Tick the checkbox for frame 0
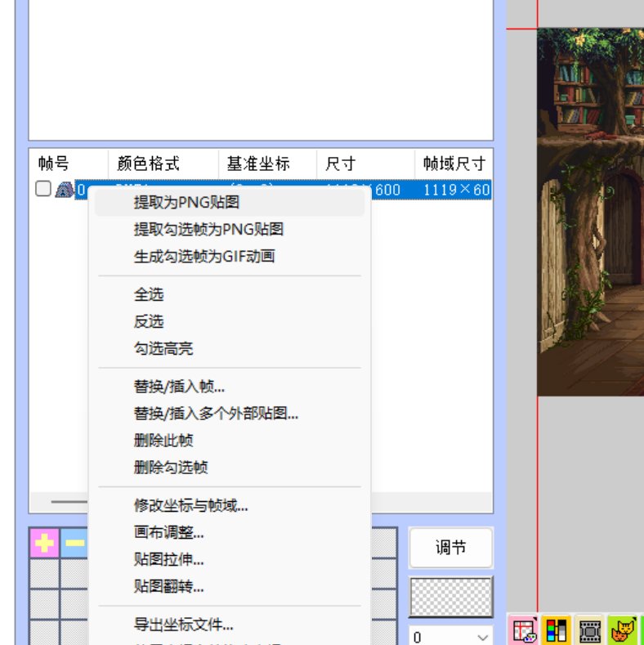This screenshot has height=645, width=644. (42, 190)
